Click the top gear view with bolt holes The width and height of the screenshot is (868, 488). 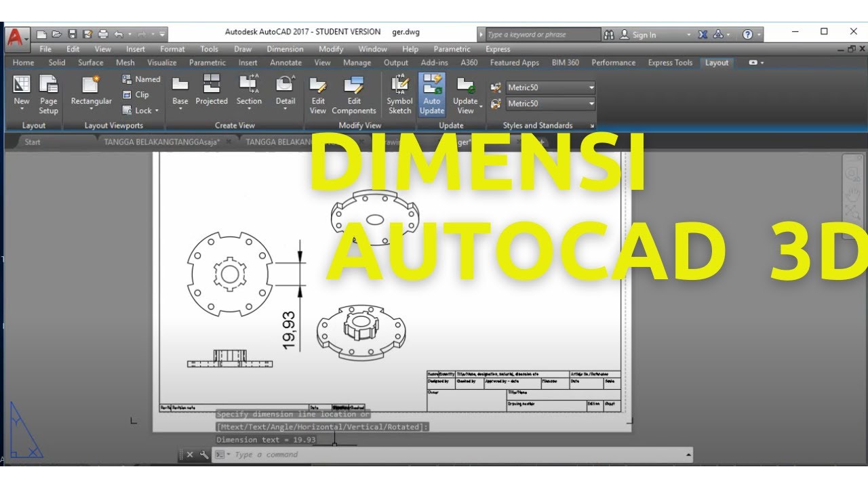(x=230, y=274)
